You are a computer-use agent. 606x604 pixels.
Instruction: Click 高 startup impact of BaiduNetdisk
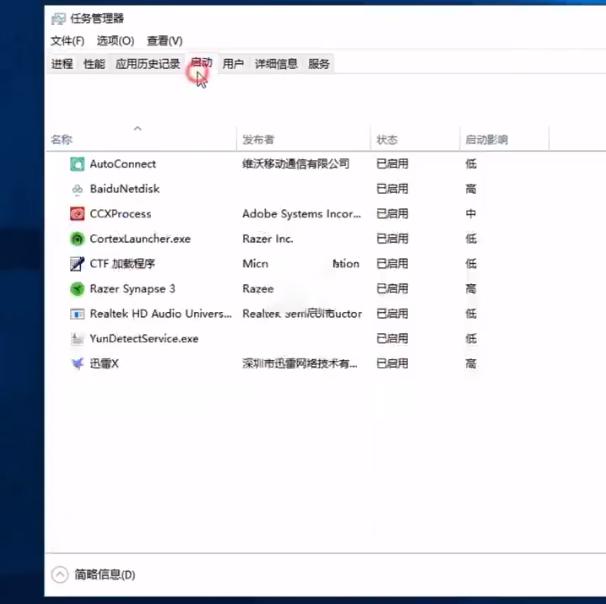(x=471, y=189)
